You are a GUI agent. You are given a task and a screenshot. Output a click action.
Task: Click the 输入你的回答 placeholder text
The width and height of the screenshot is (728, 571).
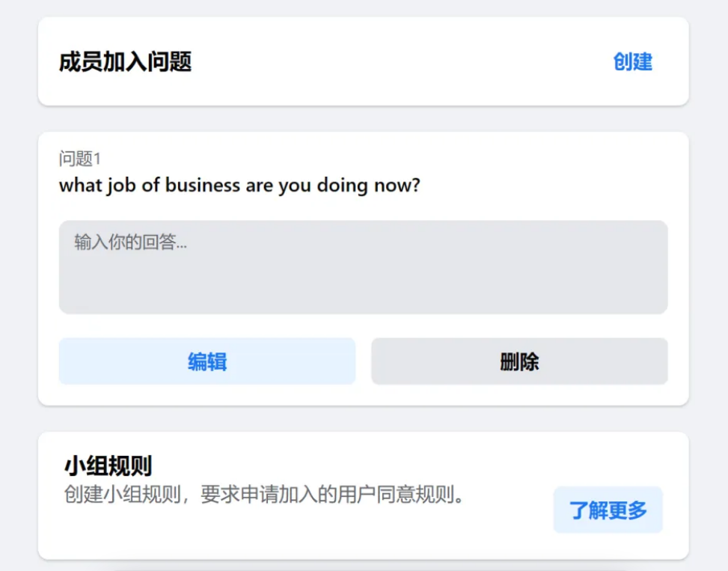(130, 242)
